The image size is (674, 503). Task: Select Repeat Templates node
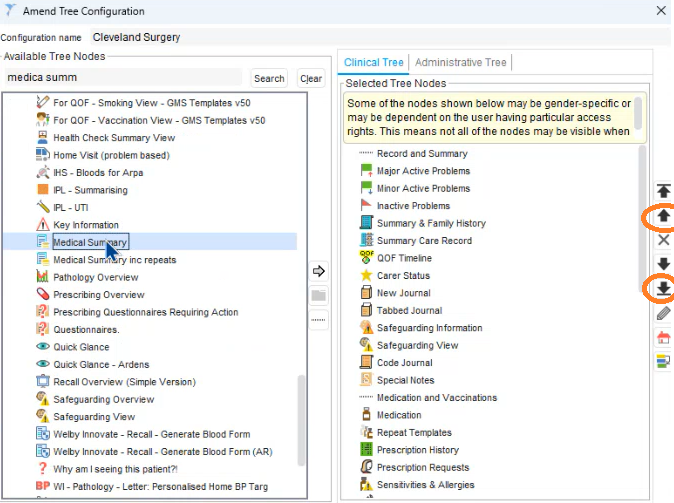(414, 432)
